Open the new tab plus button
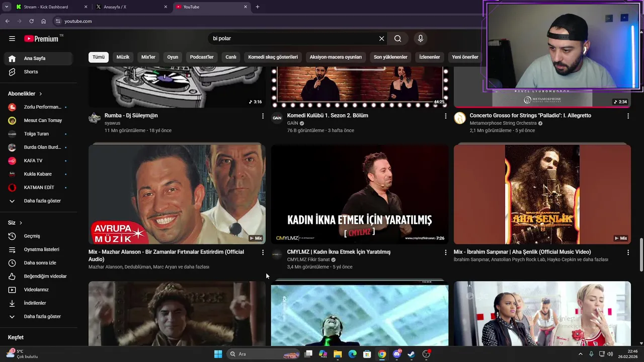This screenshot has width=644, height=362. [x=258, y=7]
